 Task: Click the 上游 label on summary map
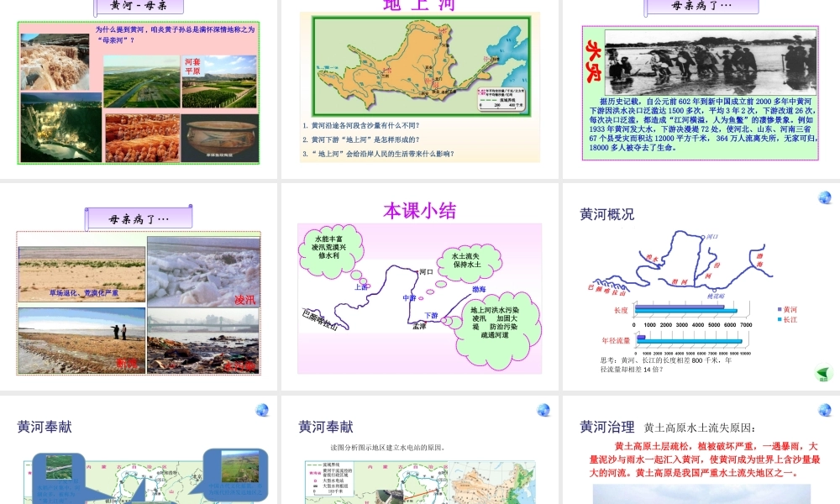[x=361, y=287]
